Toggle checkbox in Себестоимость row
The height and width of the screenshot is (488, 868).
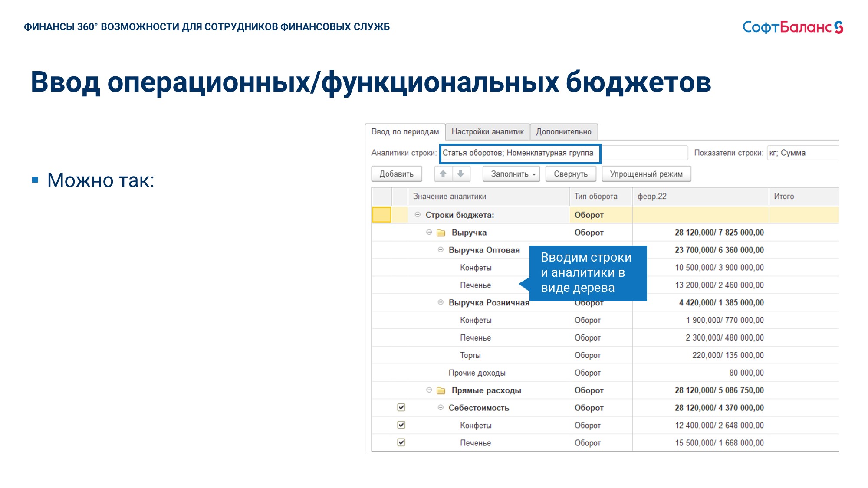coord(401,408)
